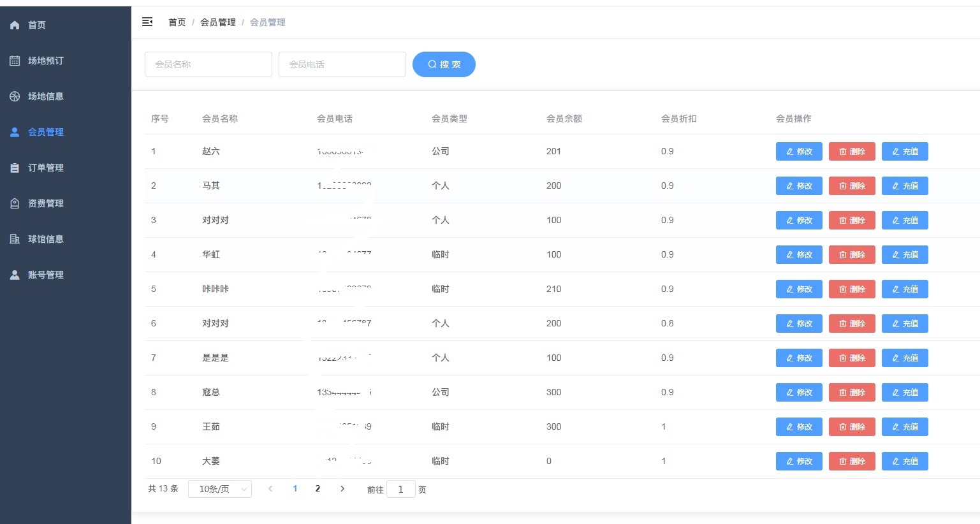This screenshot has height=524, width=980.
Task: Click 修改 for member 马其
Action: tap(799, 186)
